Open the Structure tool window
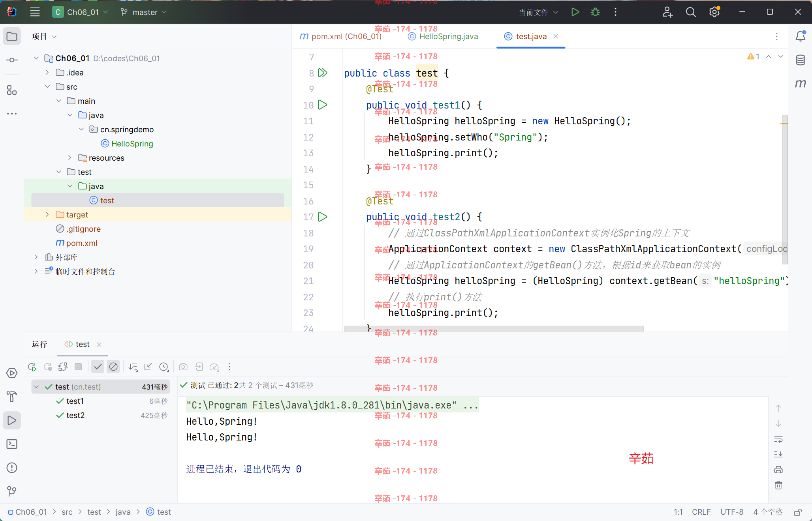Viewport: 812px width, 521px height. pyautogui.click(x=12, y=90)
